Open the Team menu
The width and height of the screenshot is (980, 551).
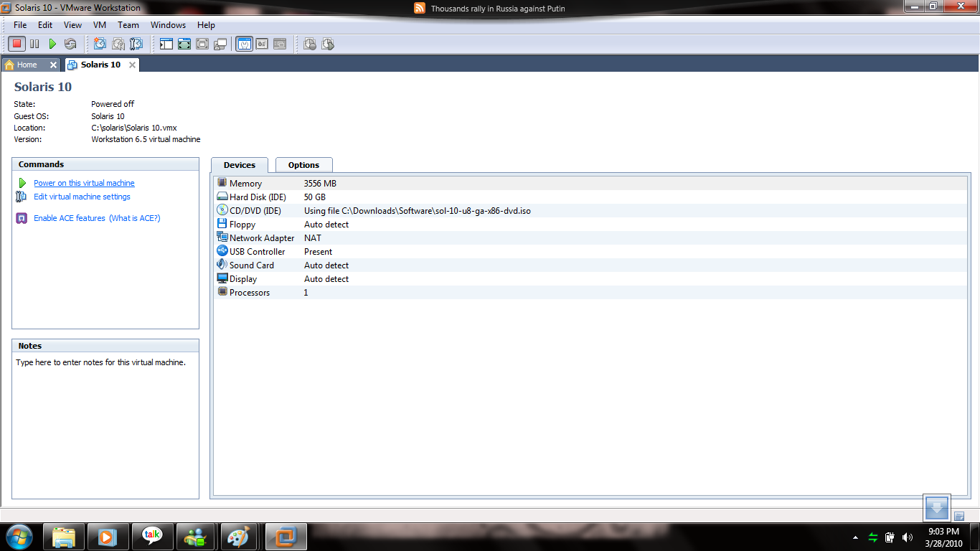[128, 25]
